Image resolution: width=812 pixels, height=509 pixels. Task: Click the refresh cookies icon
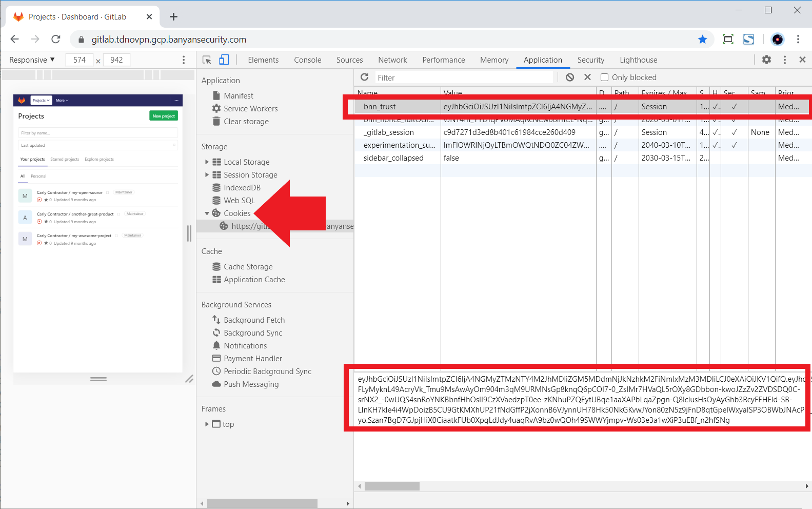[x=364, y=77]
